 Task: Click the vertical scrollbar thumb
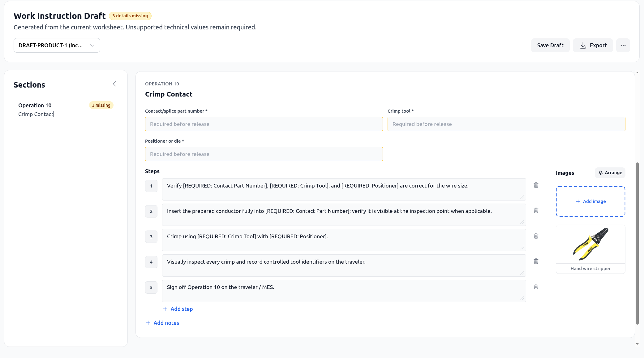(x=637, y=243)
